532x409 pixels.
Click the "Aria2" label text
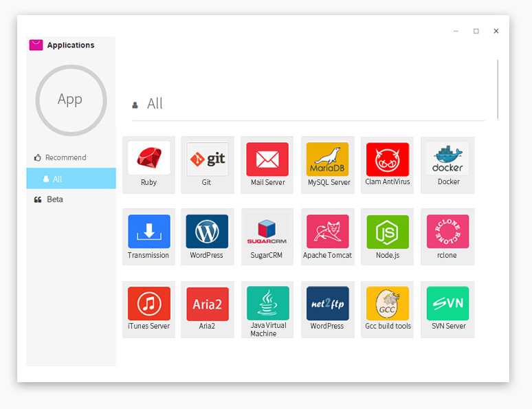207,326
